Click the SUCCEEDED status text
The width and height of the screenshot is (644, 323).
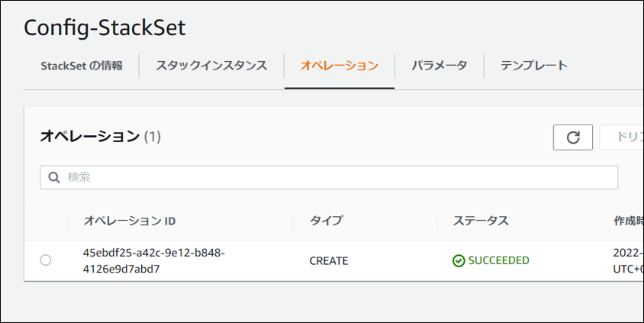click(x=498, y=260)
